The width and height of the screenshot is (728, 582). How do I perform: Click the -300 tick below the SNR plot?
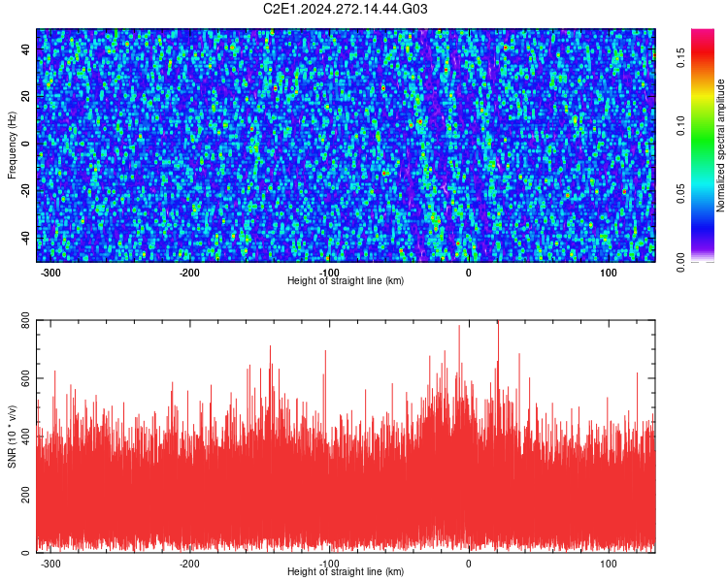50,564
